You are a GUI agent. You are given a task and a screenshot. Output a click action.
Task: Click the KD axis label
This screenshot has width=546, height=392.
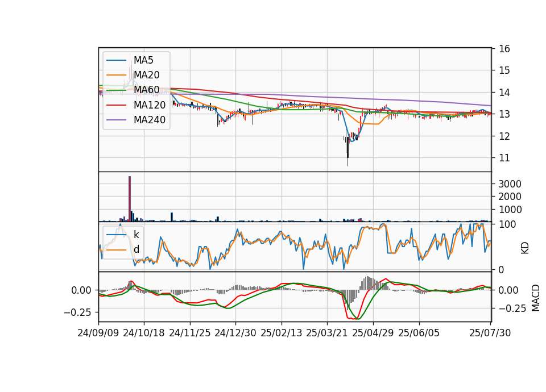(x=525, y=248)
